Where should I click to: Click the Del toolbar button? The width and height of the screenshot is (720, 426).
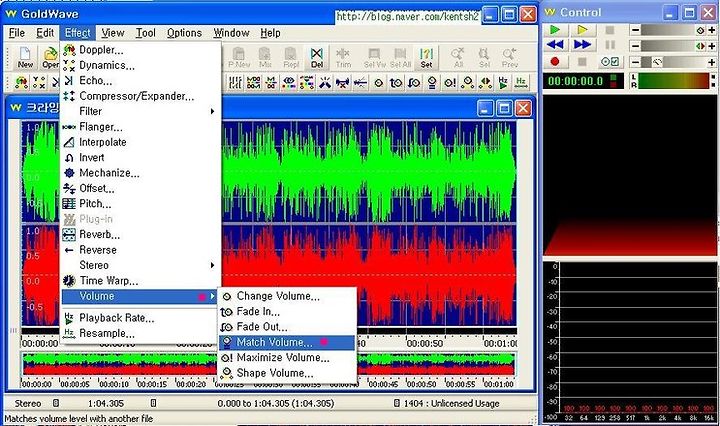(x=317, y=58)
